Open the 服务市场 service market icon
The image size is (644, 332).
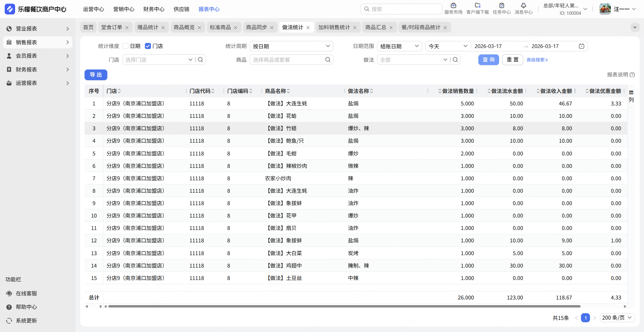453,6
